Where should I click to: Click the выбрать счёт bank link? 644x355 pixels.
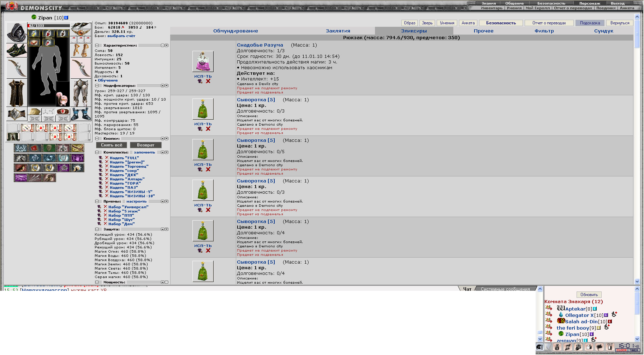121,36
